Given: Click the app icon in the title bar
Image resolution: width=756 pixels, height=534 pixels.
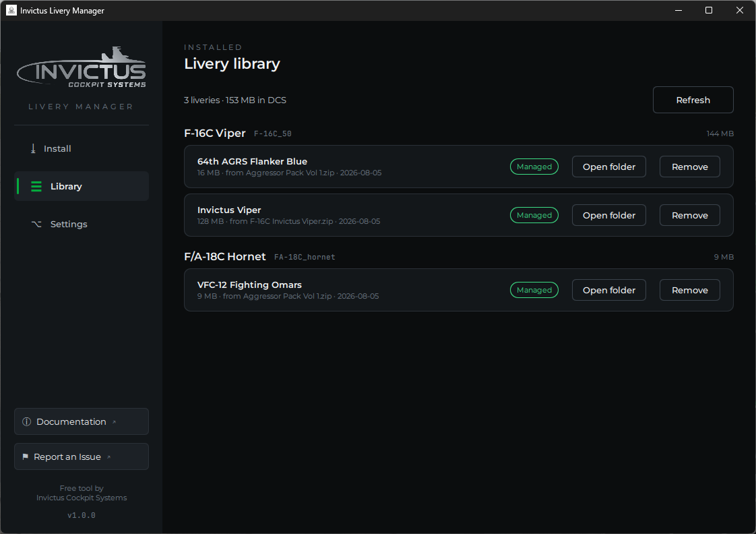Looking at the screenshot, I should [11, 10].
